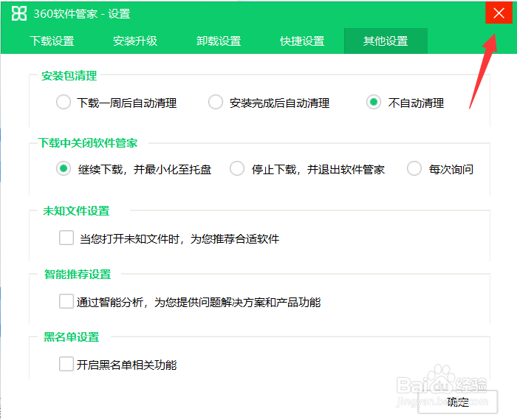Toggle the 通过智能分析 recommendation checkbox
The image size is (517, 420).
(x=66, y=302)
